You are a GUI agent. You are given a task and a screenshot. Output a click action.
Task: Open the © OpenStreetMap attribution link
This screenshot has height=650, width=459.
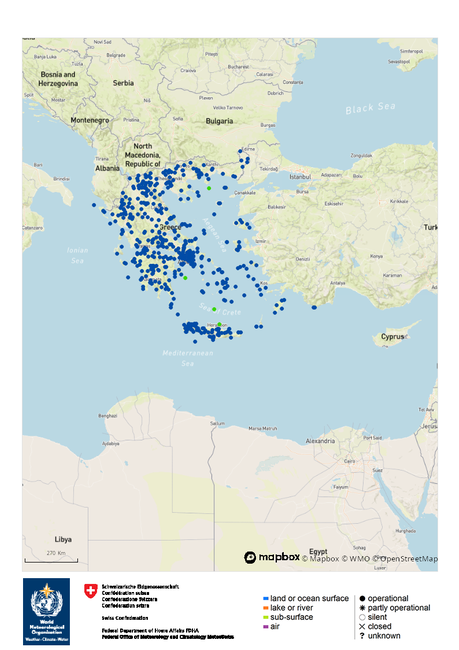(x=405, y=558)
